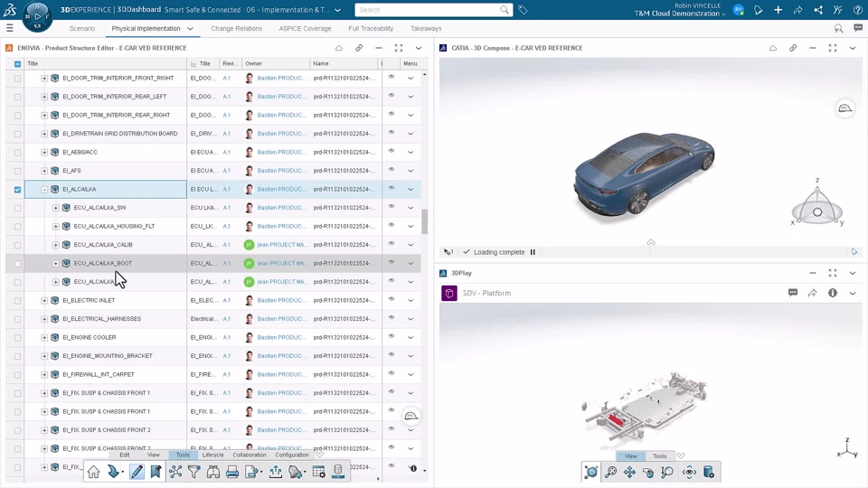The image size is (868, 488).
Task: Open the Collaboration action bar tab
Action: [x=250, y=455]
